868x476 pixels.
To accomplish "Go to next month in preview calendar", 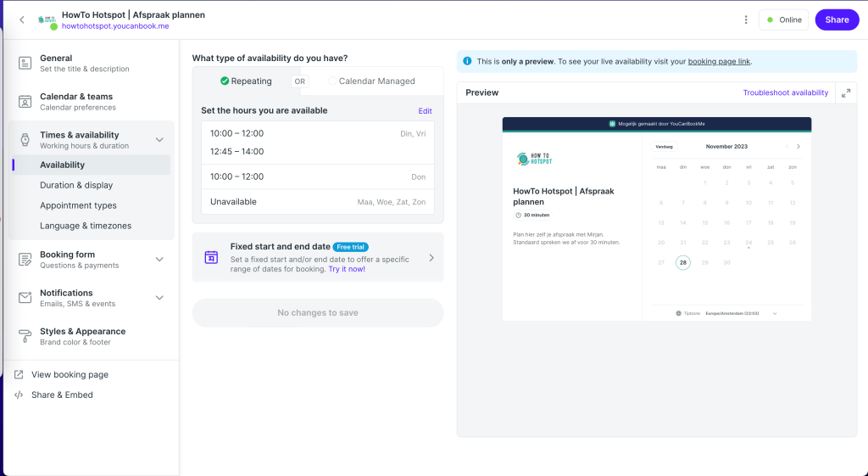I will (798, 147).
